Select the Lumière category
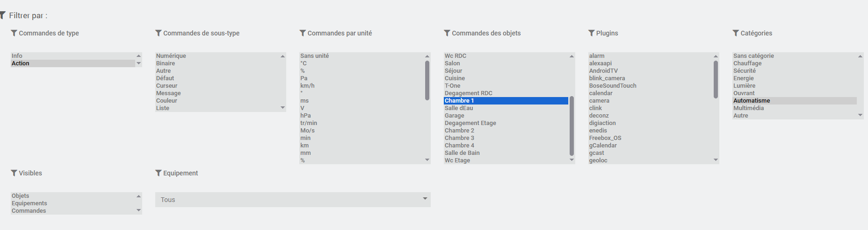 click(744, 86)
